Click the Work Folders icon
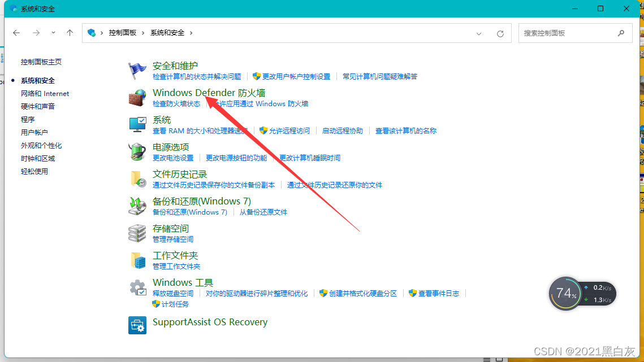The width and height of the screenshot is (644, 362). pyautogui.click(x=137, y=260)
